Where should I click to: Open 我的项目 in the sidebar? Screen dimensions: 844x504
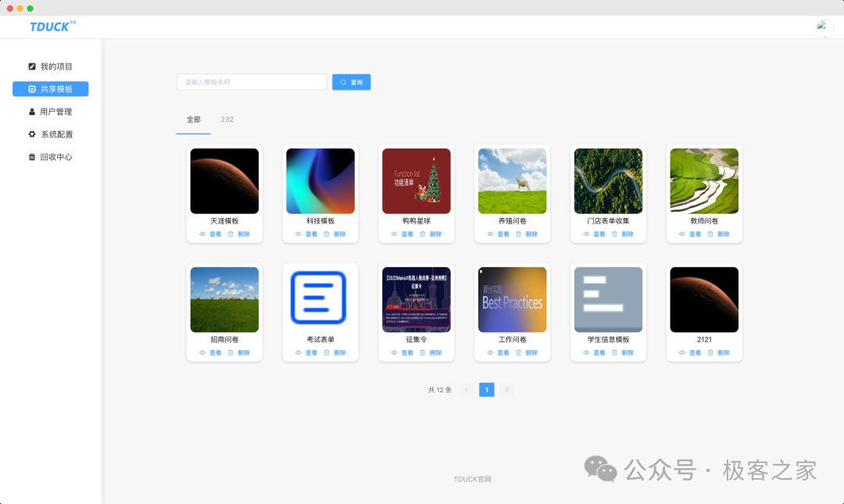point(51,66)
